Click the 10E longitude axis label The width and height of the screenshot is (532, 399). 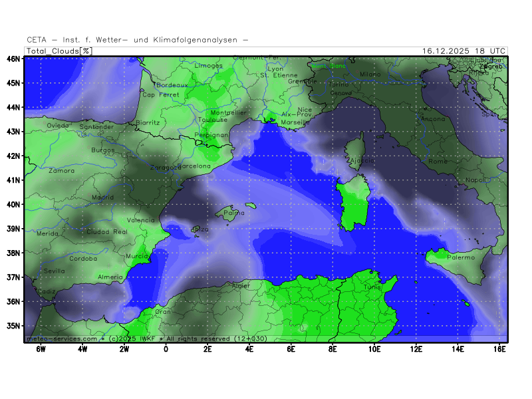[x=374, y=348]
